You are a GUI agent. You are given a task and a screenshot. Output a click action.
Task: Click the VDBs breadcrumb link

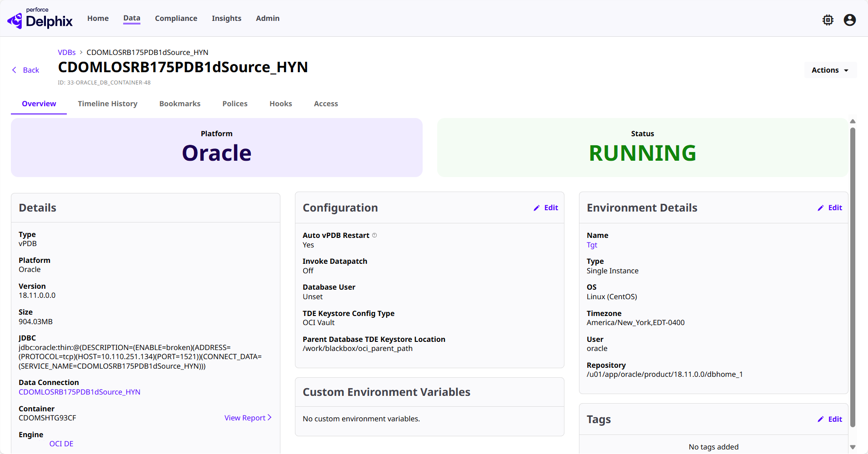pos(67,52)
